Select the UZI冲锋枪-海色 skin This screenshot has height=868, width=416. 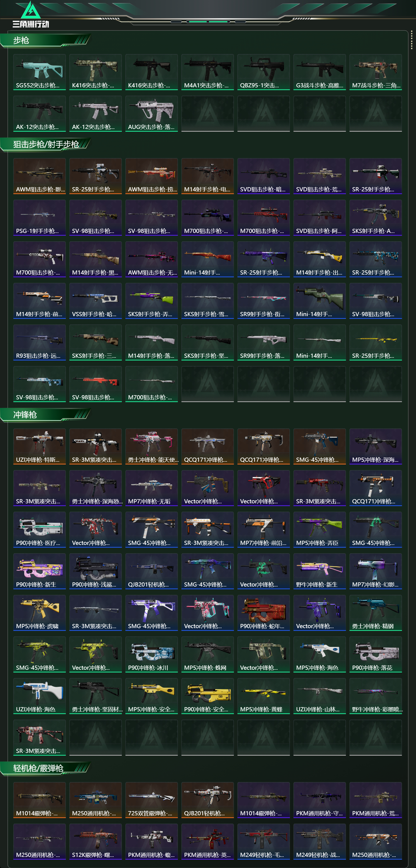pos(39,696)
